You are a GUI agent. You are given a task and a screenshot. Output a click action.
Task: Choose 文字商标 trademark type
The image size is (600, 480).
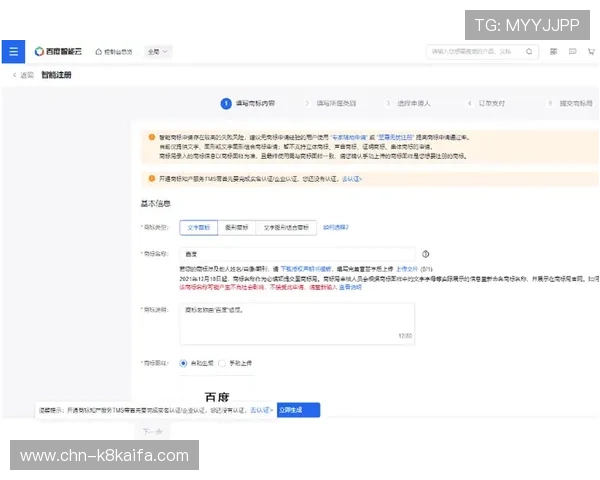[x=199, y=228]
